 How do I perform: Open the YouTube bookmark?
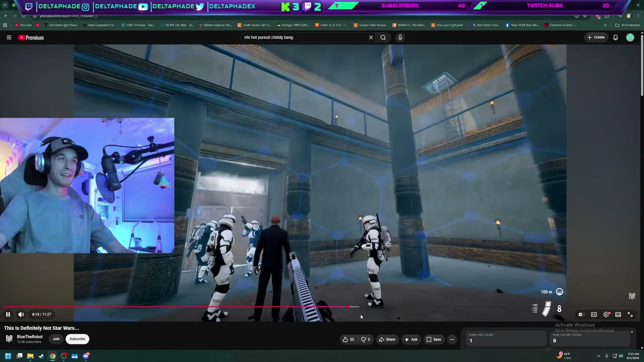click(x=23, y=25)
